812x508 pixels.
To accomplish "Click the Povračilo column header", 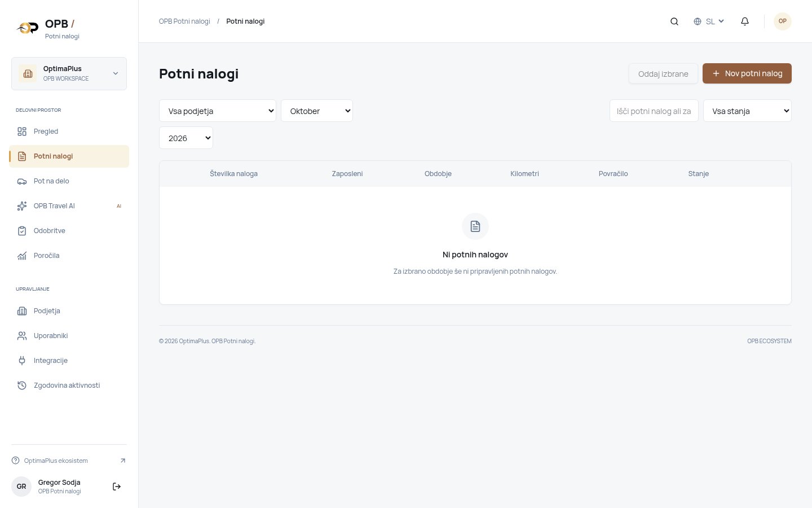I will pyautogui.click(x=613, y=174).
